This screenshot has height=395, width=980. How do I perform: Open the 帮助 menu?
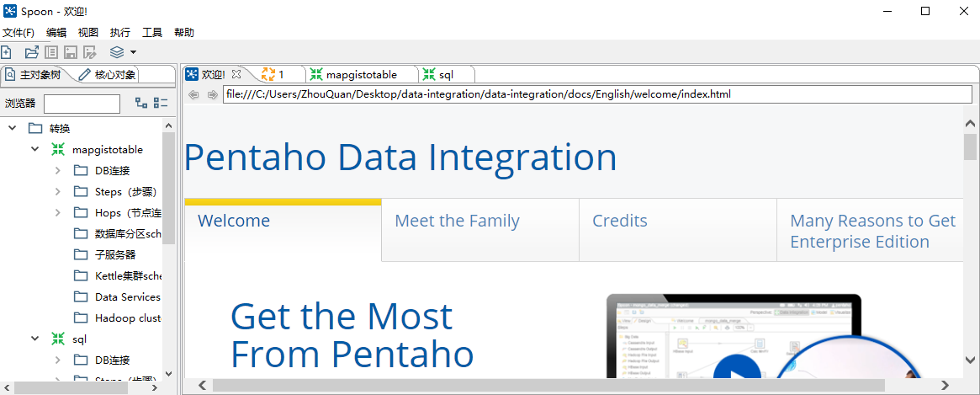tap(183, 33)
